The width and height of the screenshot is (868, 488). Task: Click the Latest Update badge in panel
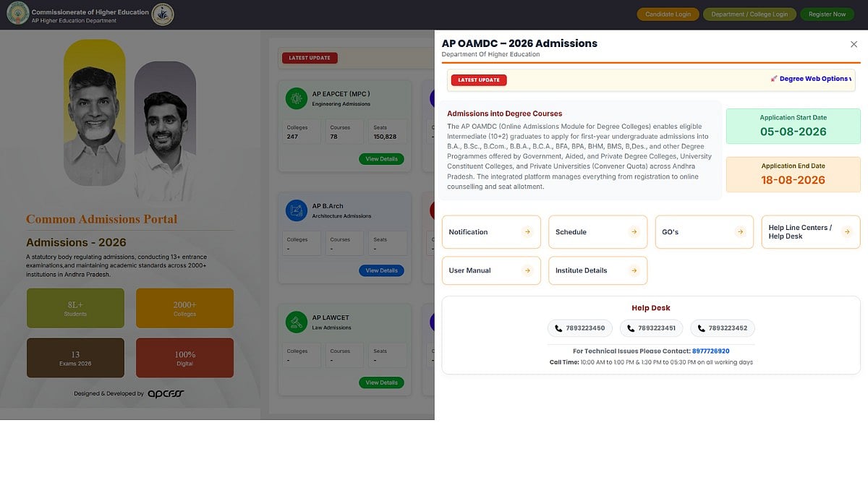(x=479, y=80)
